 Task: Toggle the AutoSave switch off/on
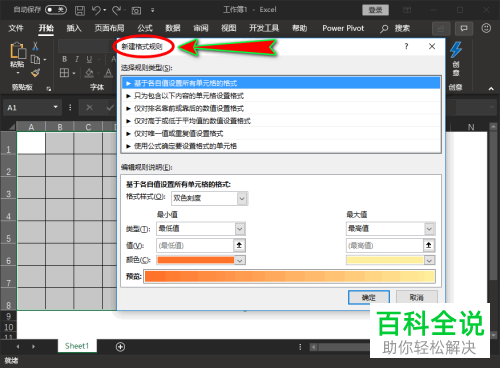(56, 10)
